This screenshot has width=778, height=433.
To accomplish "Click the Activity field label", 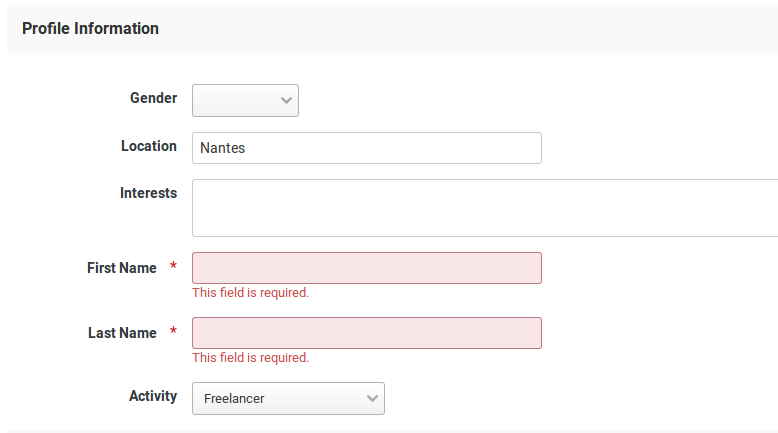I will (x=153, y=396).
